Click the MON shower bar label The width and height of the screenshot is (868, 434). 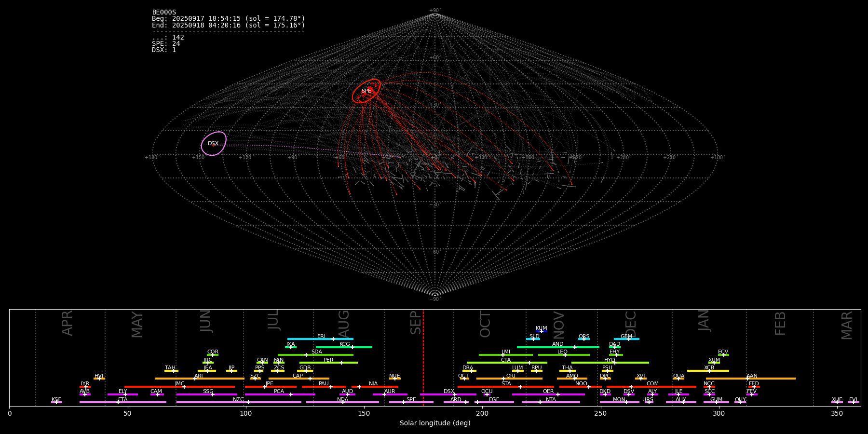coord(619,400)
